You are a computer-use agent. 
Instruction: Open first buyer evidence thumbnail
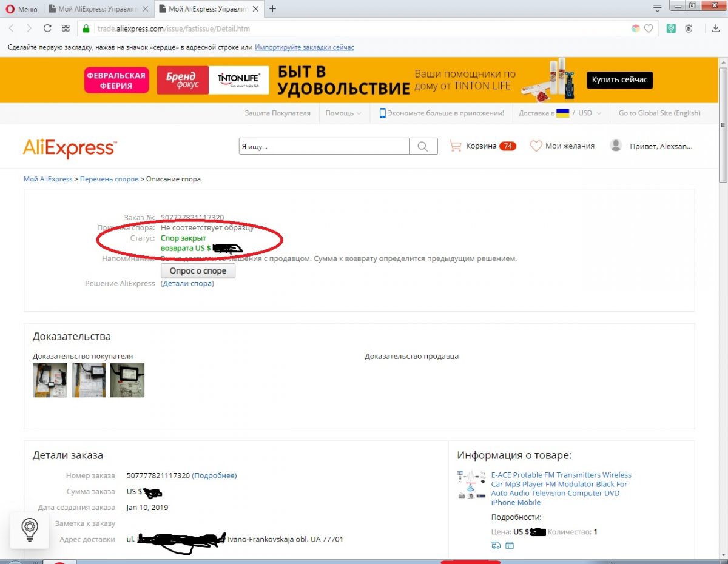click(50, 380)
